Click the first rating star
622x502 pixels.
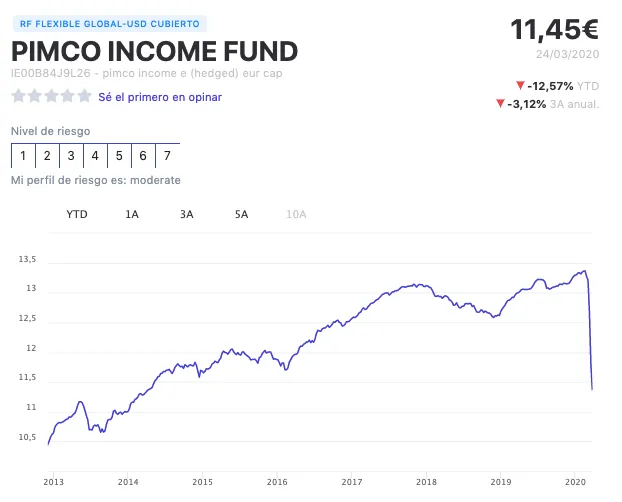click(x=18, y=97)
